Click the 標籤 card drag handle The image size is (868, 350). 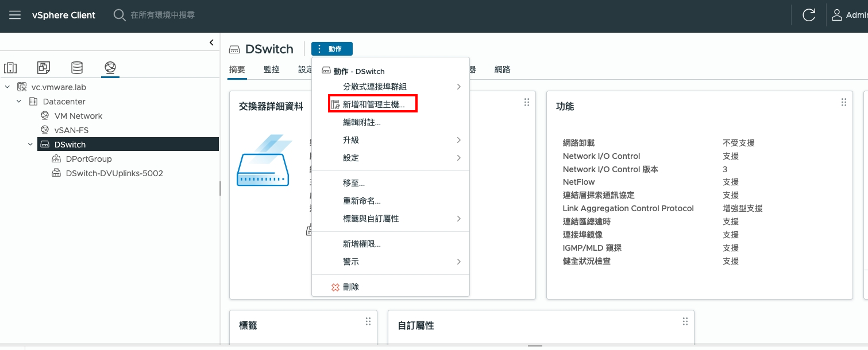tap(368, 321)
